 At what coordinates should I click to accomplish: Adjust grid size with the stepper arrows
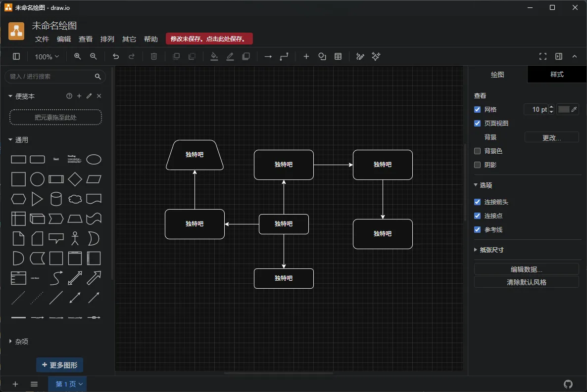pos(551,109)
